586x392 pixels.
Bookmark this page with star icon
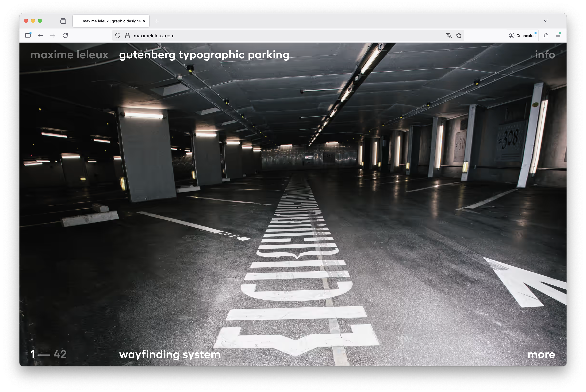(x=459, y=35)
